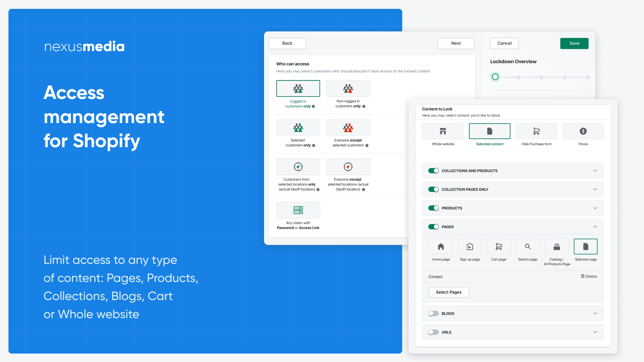Select the Sign up page icon

470,247
